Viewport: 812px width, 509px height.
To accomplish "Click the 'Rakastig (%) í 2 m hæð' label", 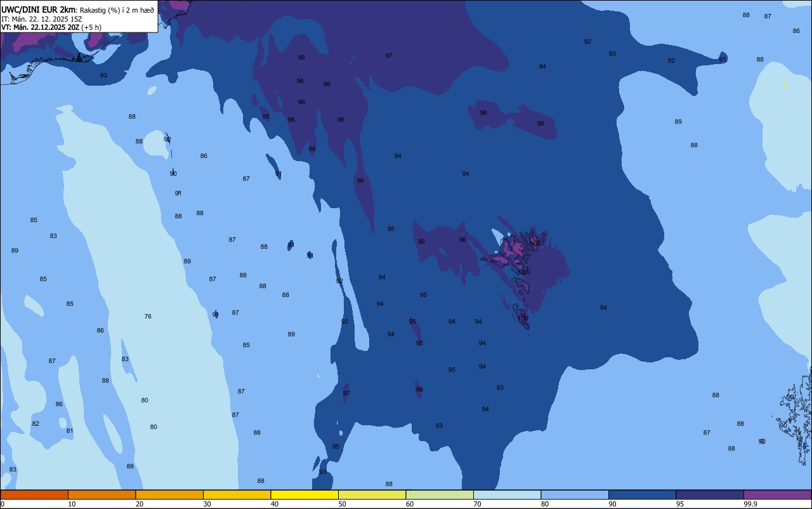I will [x=117, y=10].
